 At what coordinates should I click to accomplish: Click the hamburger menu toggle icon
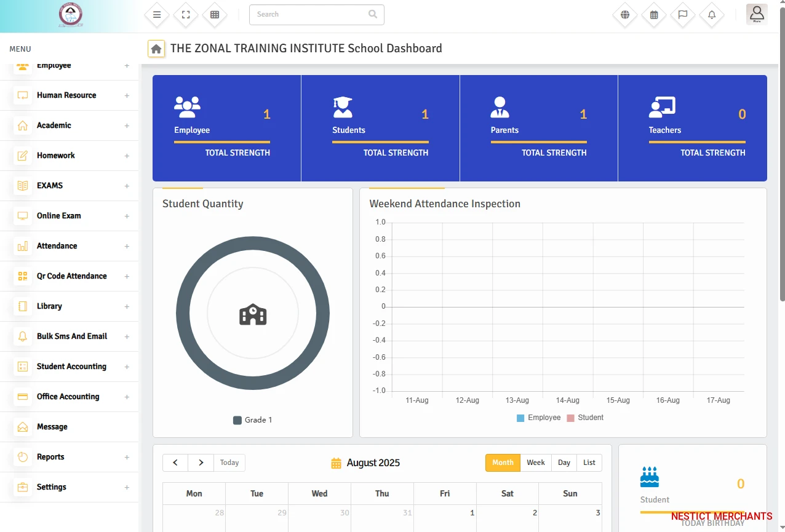(157, 15)
